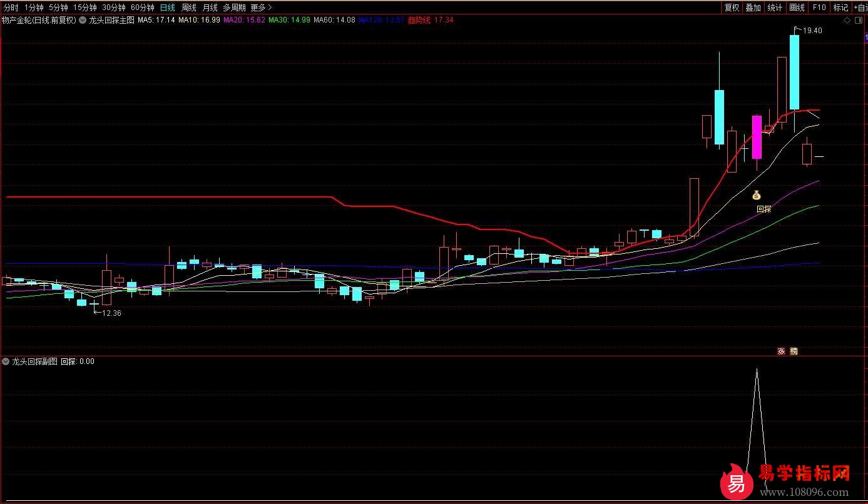Click the 标记 mark button
The image size is (868, 504).
(x=840, y=8)
